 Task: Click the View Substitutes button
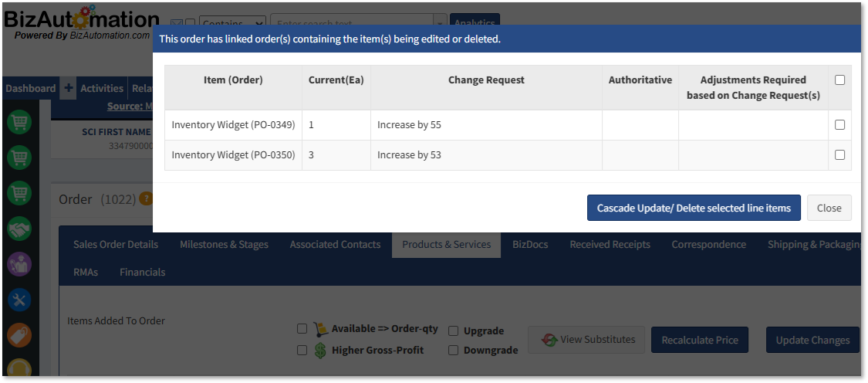click(x=587, y=340)
